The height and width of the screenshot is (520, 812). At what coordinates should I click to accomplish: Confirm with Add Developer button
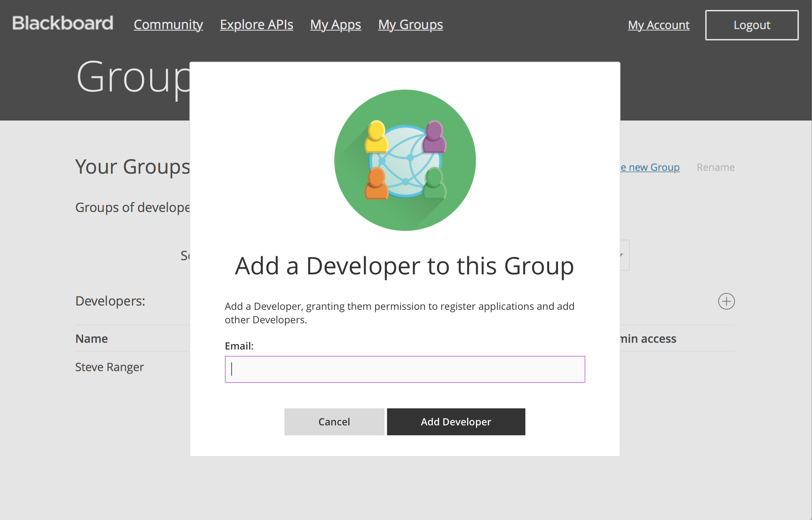456,422
